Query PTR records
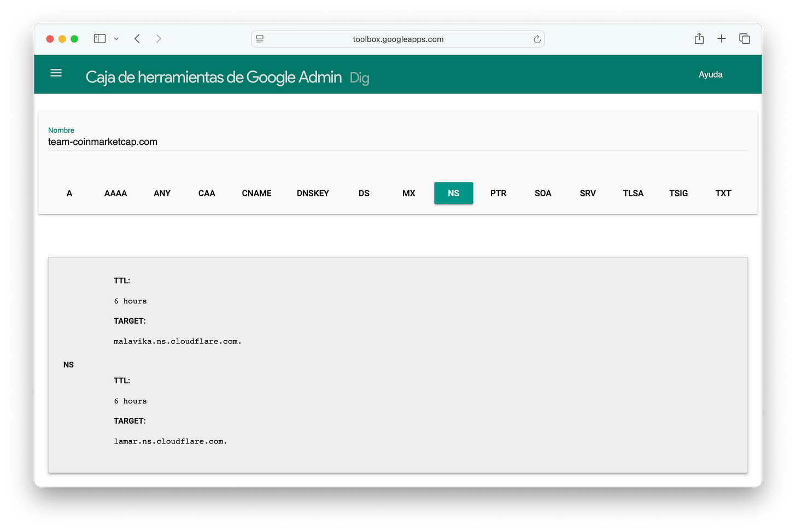This screenshot has width=796, height=532. point(498,194)
